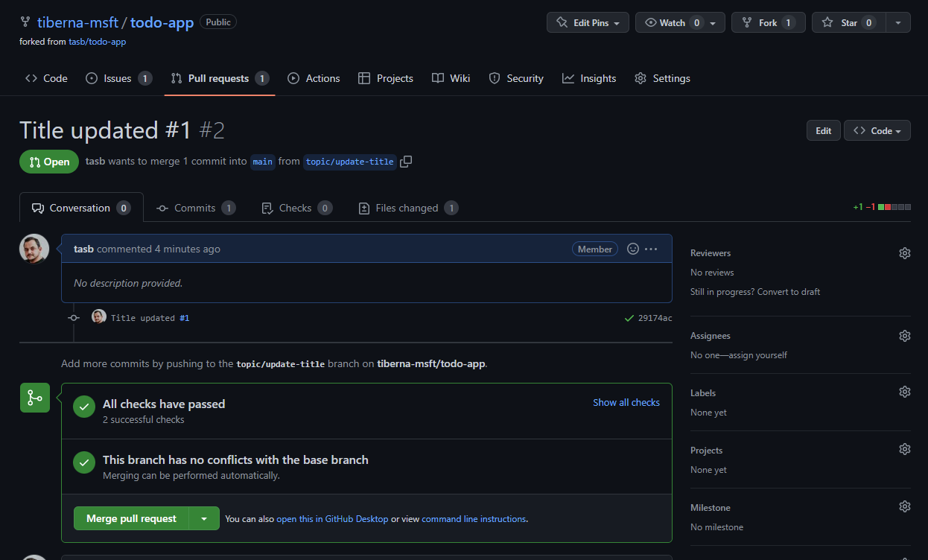This screenshot has height=560, width=928.
Task: Open the kebab menu on tasb's comment
Action: point(651,249)
